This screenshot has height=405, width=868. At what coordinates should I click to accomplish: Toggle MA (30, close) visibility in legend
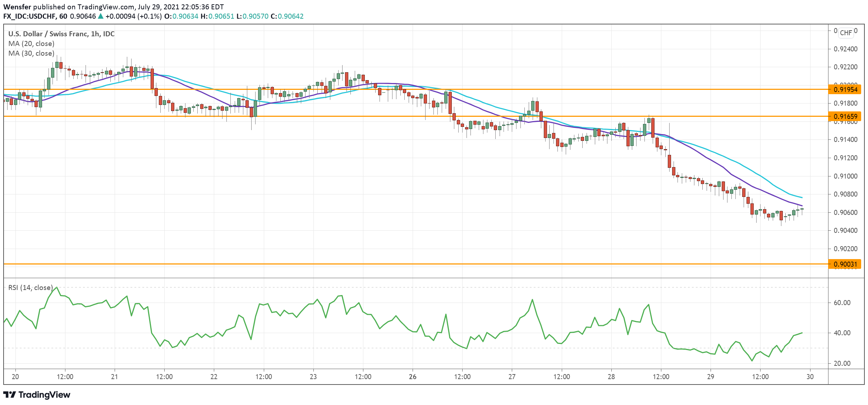tap(31, 54)
